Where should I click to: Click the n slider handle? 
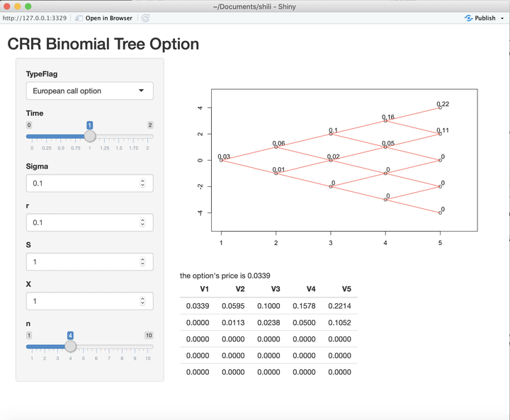[70, 346]
